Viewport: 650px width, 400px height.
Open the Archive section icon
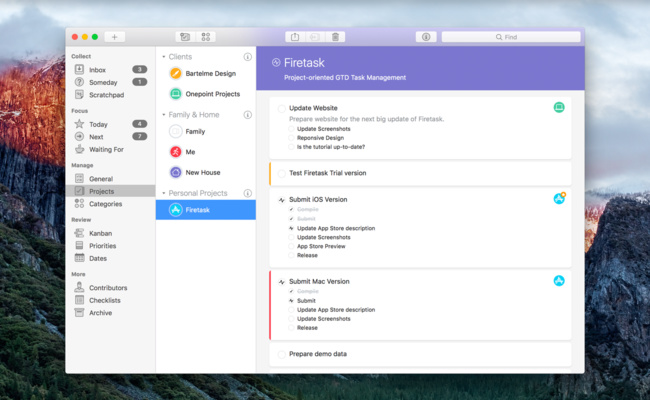tap(79, 312)
